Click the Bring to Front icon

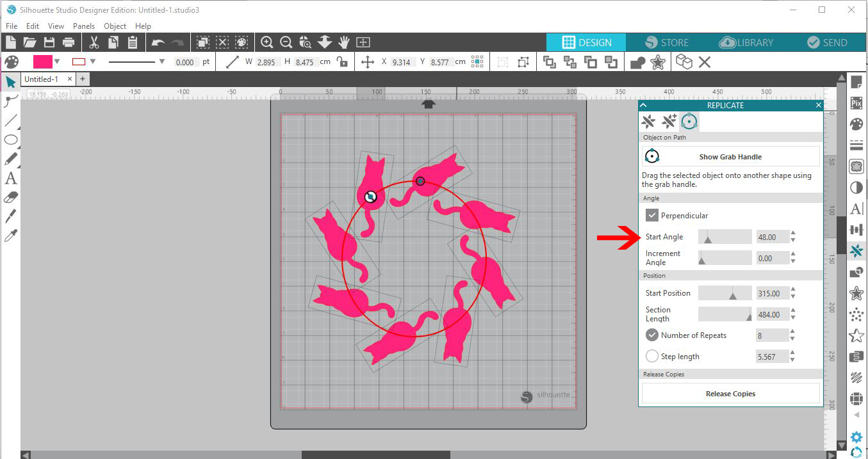click(549, 62)
